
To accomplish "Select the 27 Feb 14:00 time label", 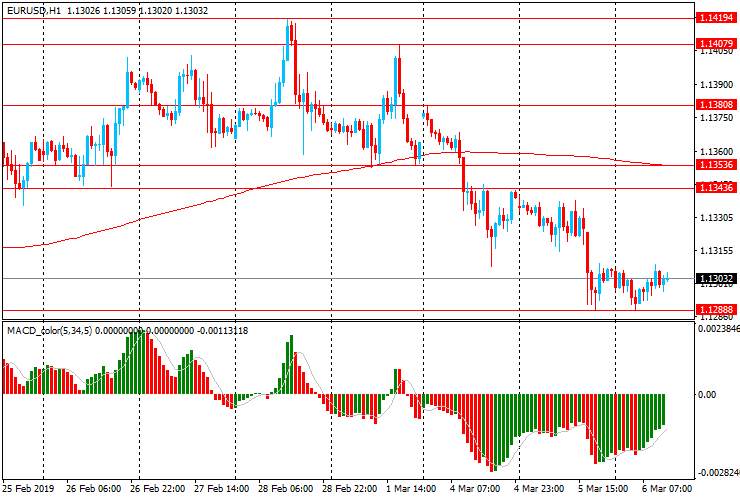I will (x=222, y=488).
